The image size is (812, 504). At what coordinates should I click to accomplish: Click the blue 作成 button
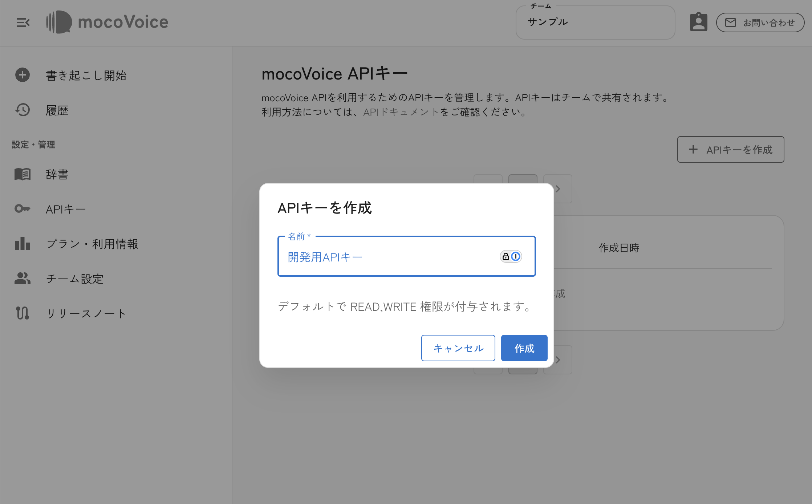(x=524, y=348)
